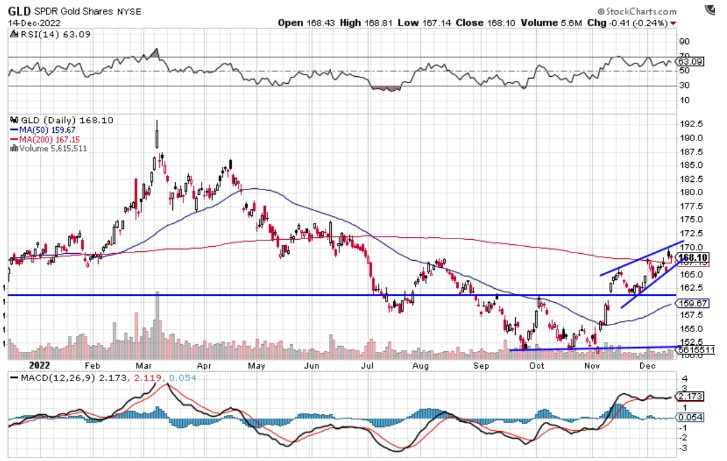
Task: Click the Jun month axis label
Action: pyautogui.click(x=312, y=365)
